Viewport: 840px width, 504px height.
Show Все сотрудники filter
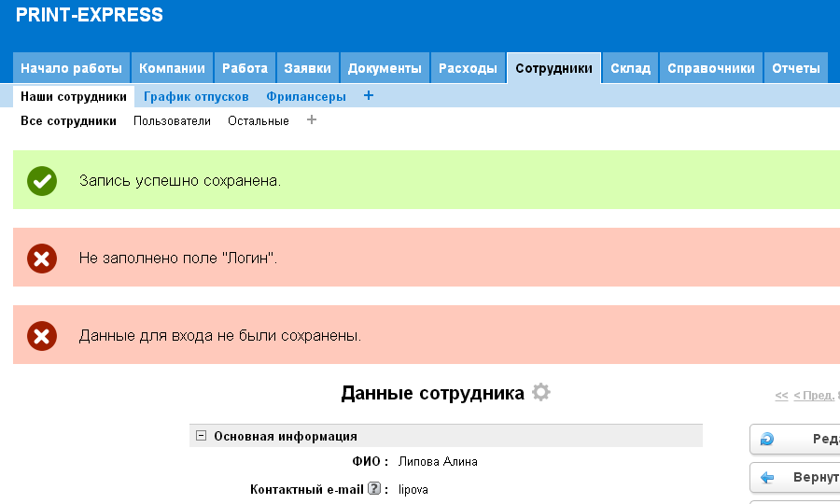pyautogui.click(x=68, y=121)
